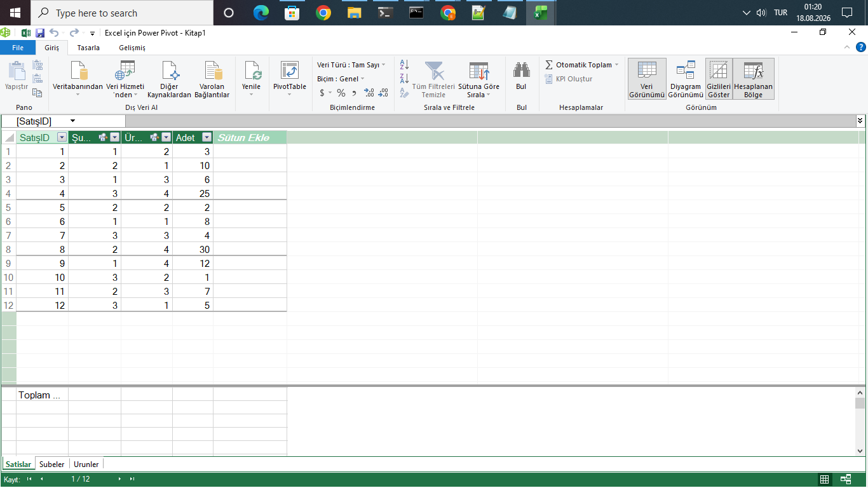Toggle Veri Görünümü view
The image size is (868, 488).
coord(647,79)
